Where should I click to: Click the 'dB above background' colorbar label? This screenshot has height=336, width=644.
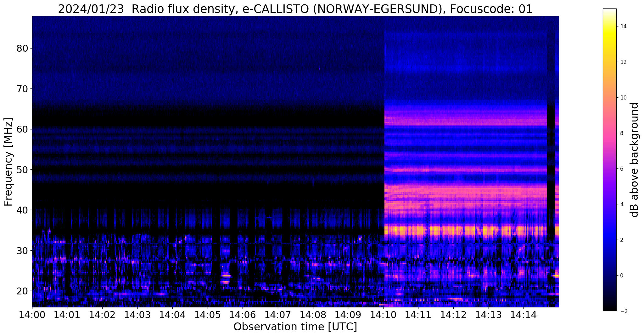pyautogui.click(x=635, y=160)
